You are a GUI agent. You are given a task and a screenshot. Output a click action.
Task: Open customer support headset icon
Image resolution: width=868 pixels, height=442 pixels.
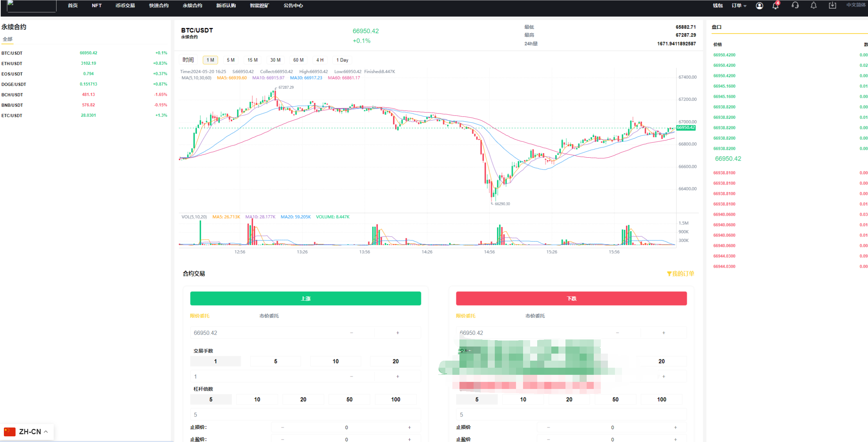click(795, 5)
